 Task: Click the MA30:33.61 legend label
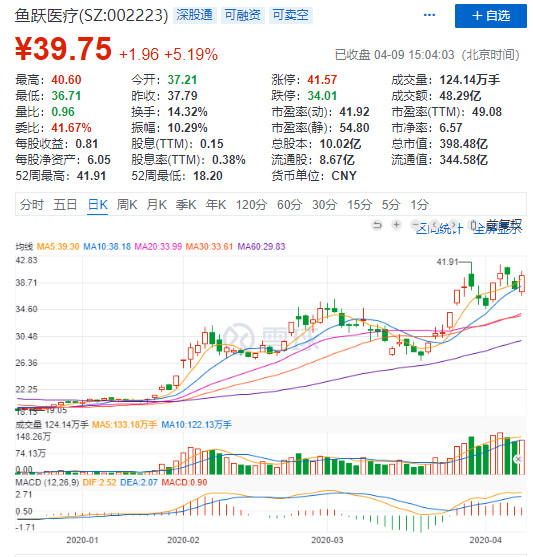(x=209, y=247)
